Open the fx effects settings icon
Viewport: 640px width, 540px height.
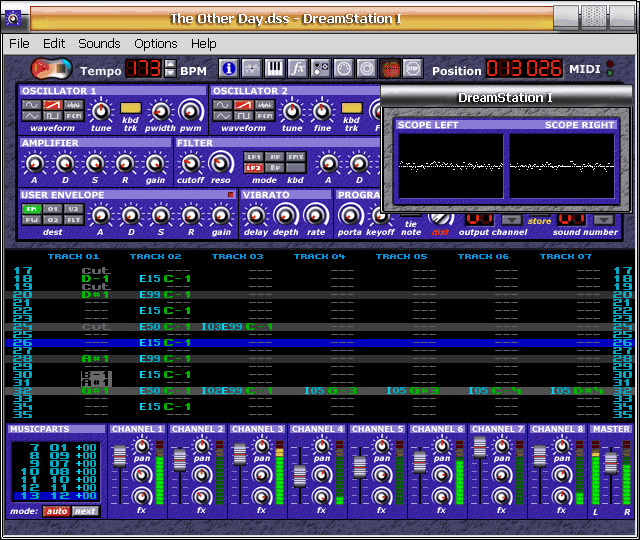pyautogui.click(x=298, y=69)
